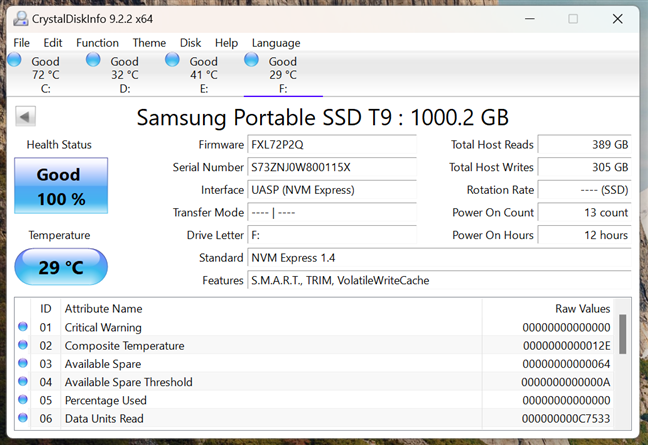Viewport: 648px width, 445px height.
Task: Minimize the CrystalDiskInfo window
Action: click(530, 19)
